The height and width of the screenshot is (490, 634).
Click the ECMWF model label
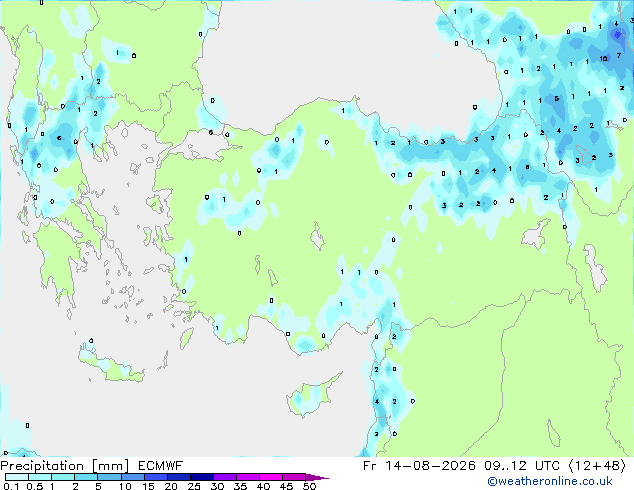click(161, 466)
